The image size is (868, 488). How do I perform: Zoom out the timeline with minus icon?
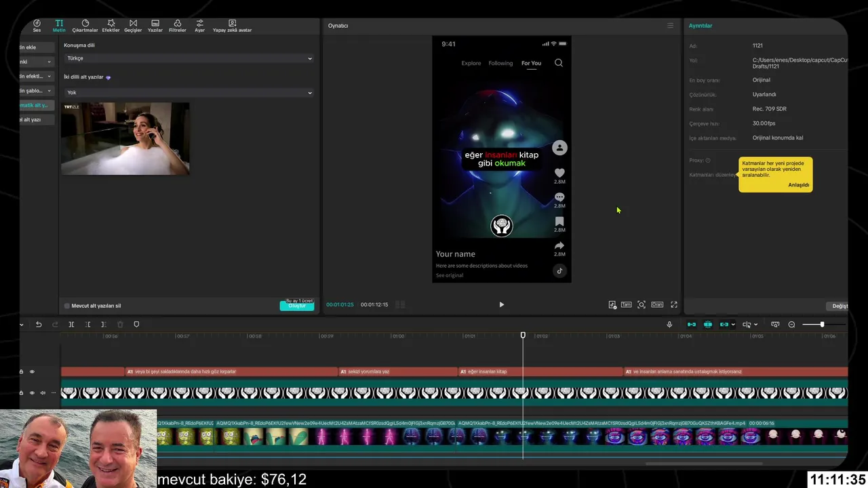click(791, 325)
